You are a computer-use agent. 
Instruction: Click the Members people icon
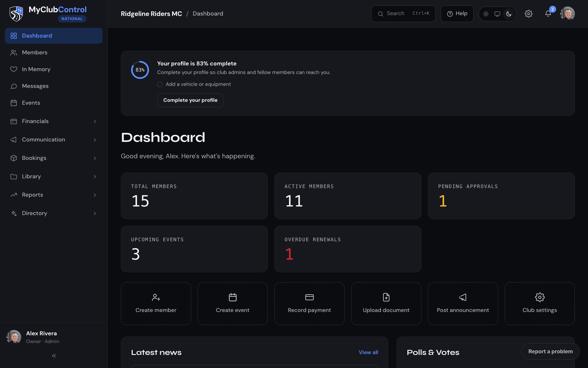[x=14, y=53]
